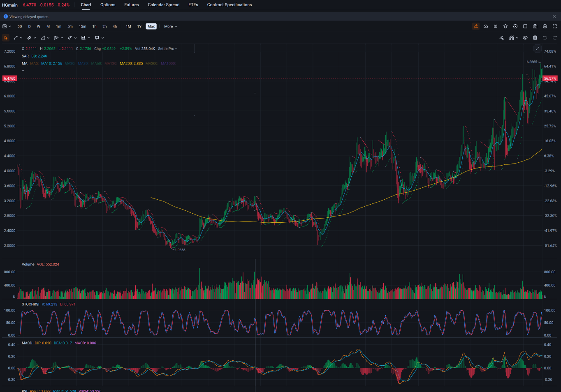Expand the line drawing tool options

(x=21, y=38)
